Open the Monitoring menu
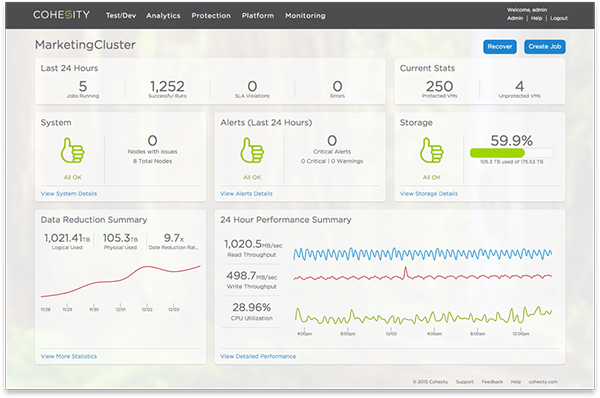This screenshot has height=398, width=600. click(x=305, y=16)
